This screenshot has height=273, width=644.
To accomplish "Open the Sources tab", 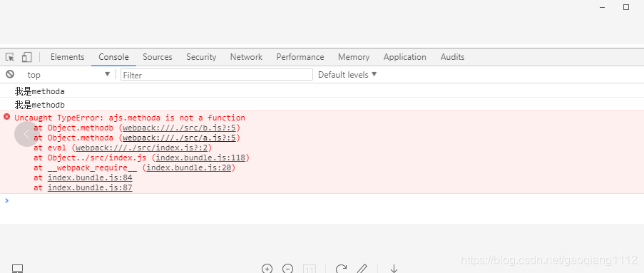I will pos(158,57).
